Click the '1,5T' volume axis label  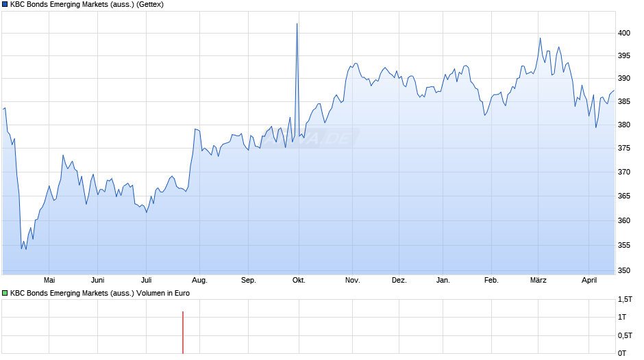(x=625, y=300)
